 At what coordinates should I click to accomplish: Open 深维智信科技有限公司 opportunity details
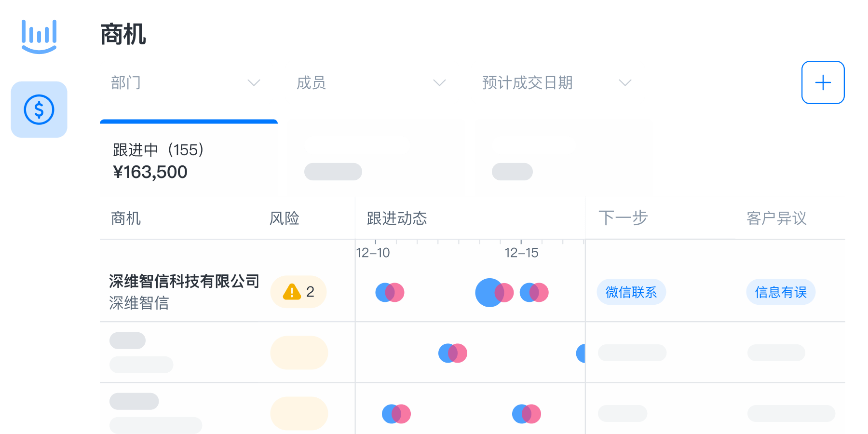point(184,280)
